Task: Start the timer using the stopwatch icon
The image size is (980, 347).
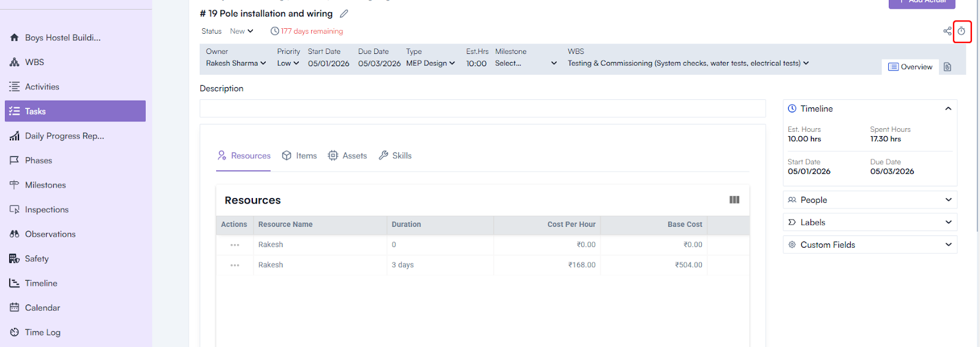Action: tap(962, 31)
